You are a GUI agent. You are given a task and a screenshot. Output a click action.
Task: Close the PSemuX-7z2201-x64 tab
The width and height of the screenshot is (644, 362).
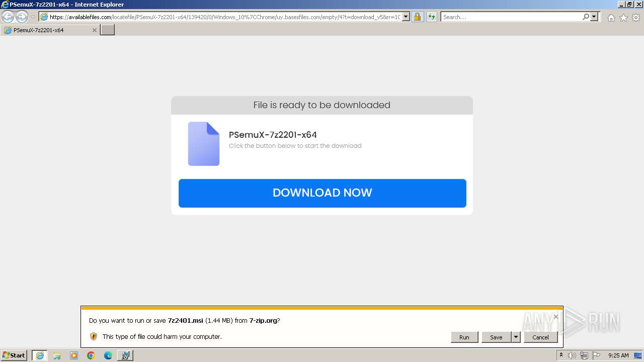click(x=94, y=30)
